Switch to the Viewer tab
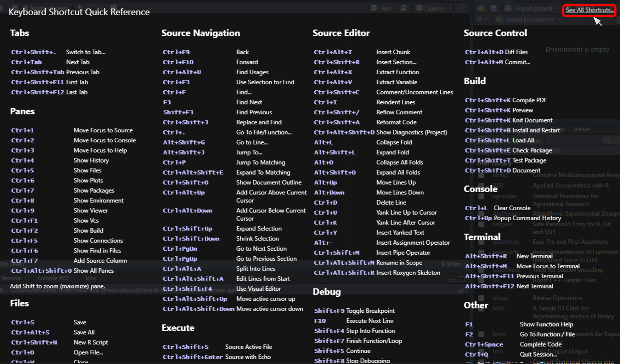This screenshot has height=364, width=620. tap(582, 130)
